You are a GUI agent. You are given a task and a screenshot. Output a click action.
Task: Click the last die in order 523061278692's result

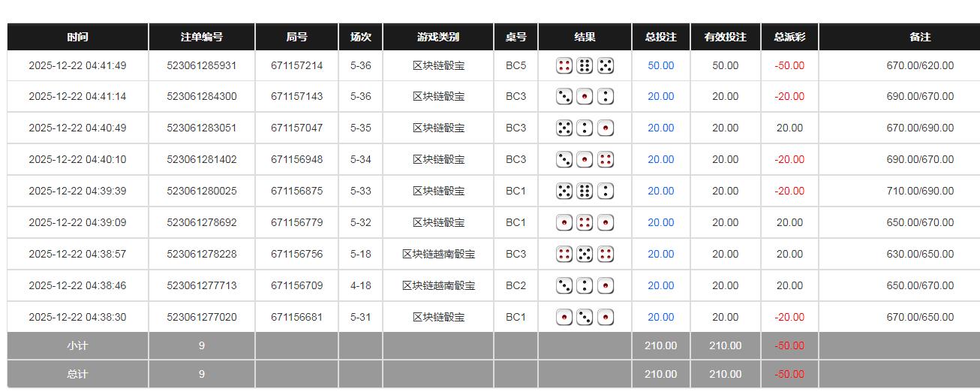point(606,223)
